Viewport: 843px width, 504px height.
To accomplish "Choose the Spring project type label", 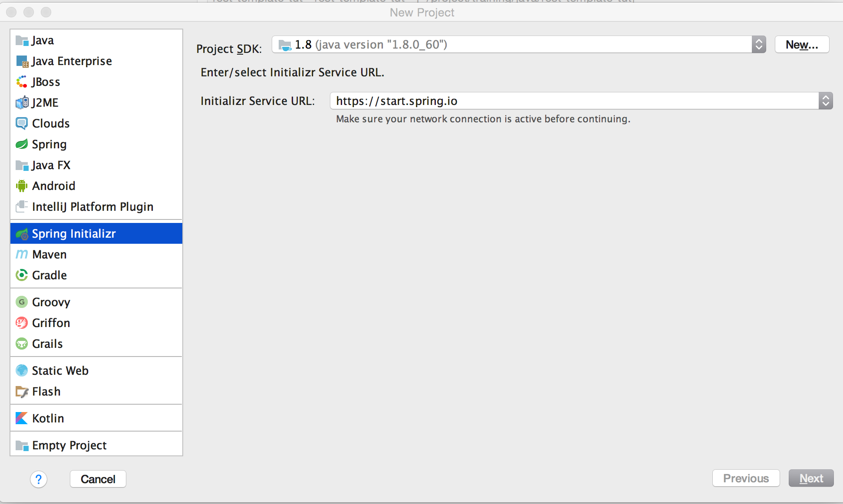I will coord(49,144).
